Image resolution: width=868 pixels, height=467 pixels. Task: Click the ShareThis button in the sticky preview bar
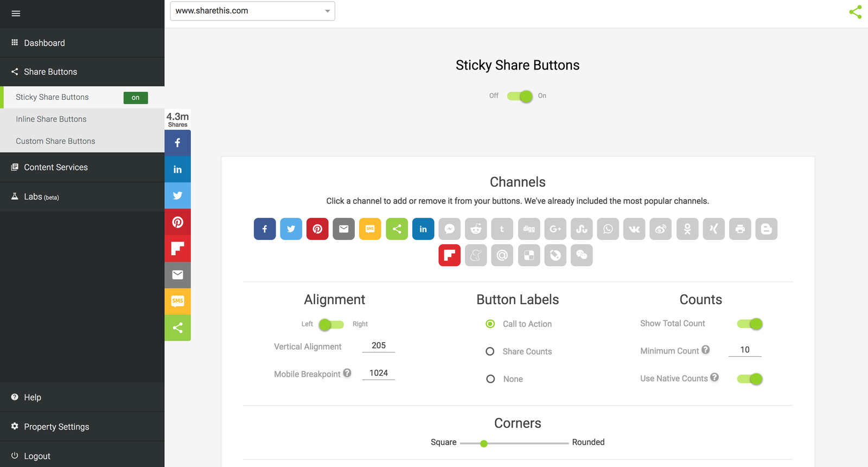coord(177,327)
